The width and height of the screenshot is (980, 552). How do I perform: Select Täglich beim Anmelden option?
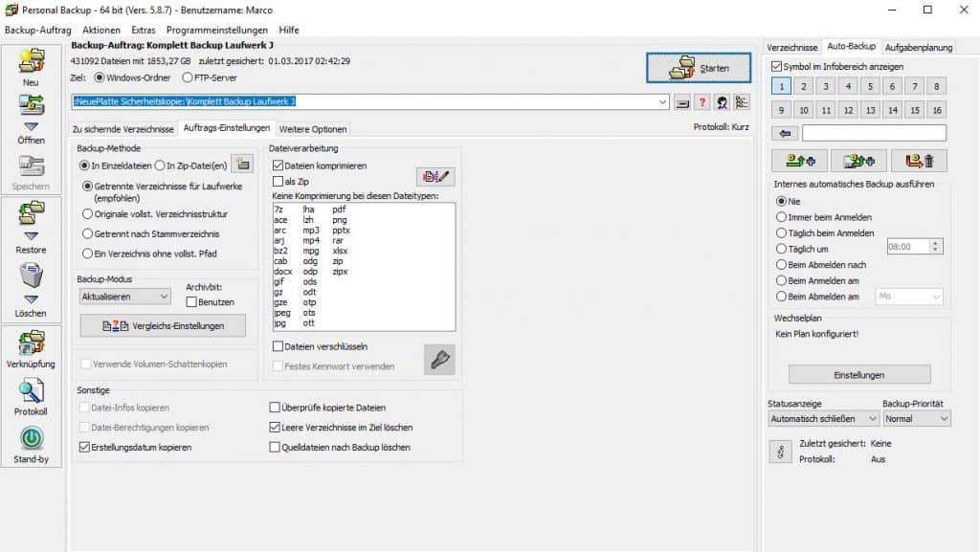coord(781,232)
